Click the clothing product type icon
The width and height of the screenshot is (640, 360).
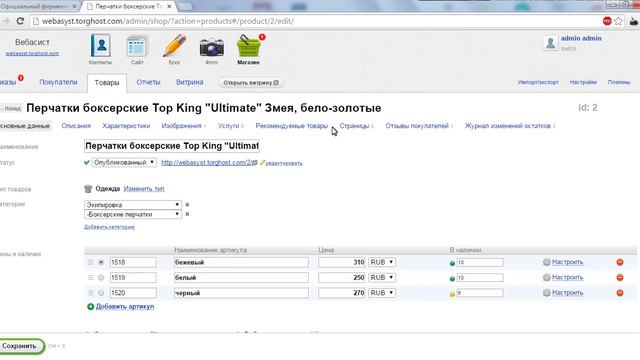coord(88,189)
